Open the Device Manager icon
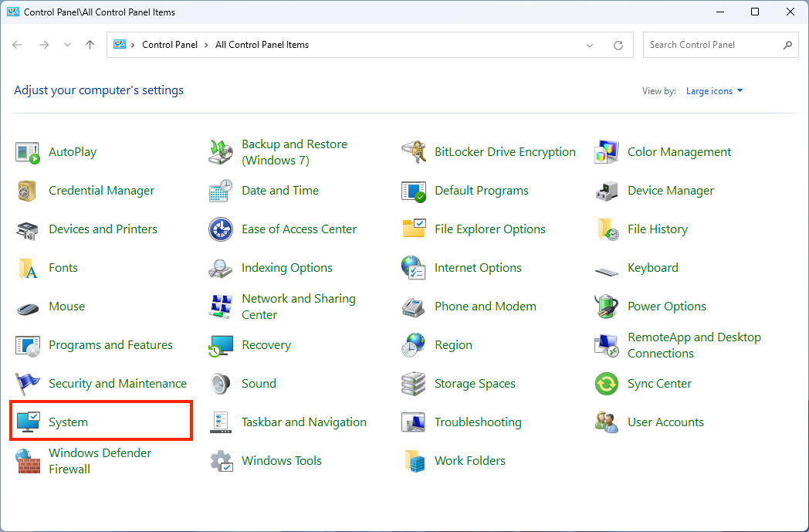The image size is (809, 532). 607,191
